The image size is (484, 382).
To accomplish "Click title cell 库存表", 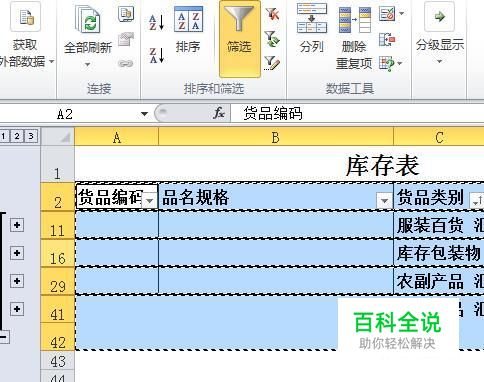I will (x=382, y=165).
